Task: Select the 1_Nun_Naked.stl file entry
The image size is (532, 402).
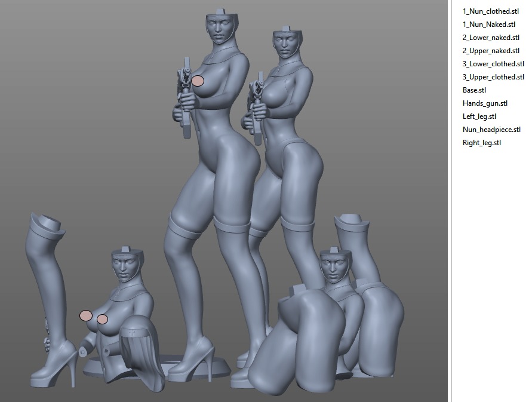Action: (489, 24)
